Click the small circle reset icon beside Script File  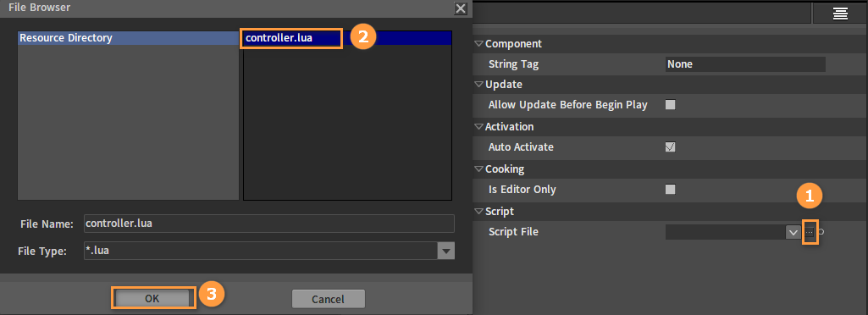[821, 232]
